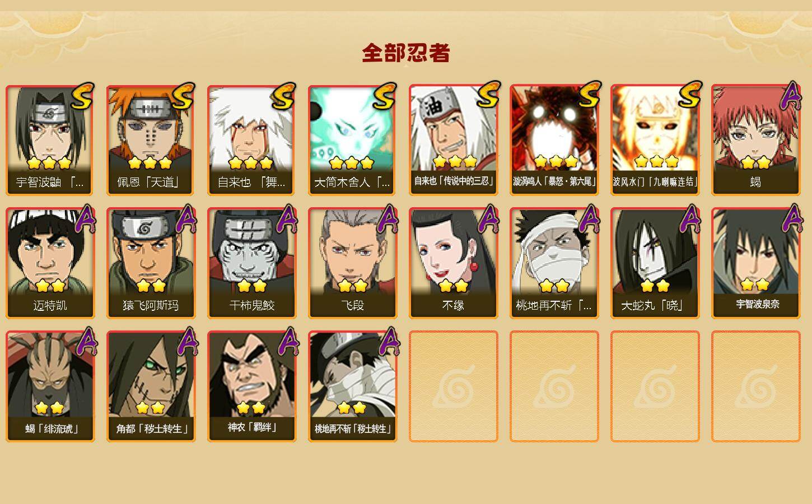Pick the 飞段 ninja card
The height and width of the screenshot is (504, 812).
[x=352, y=263]
